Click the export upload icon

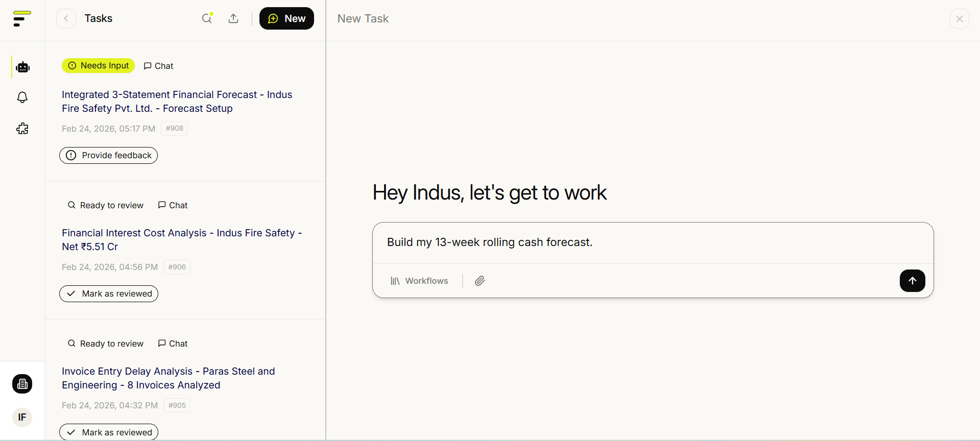point(233,18)
